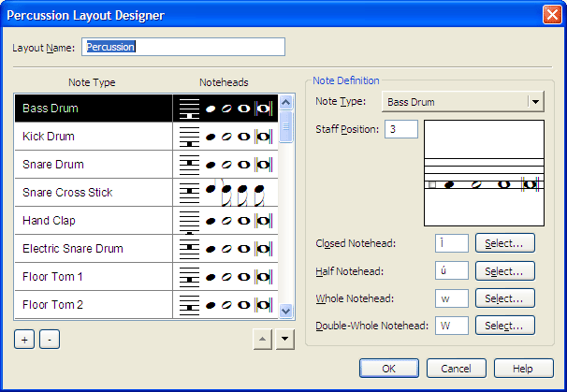The height and width of the screenshot is (392, 567).
Task: Click the OK button
Action: (388, 368)
